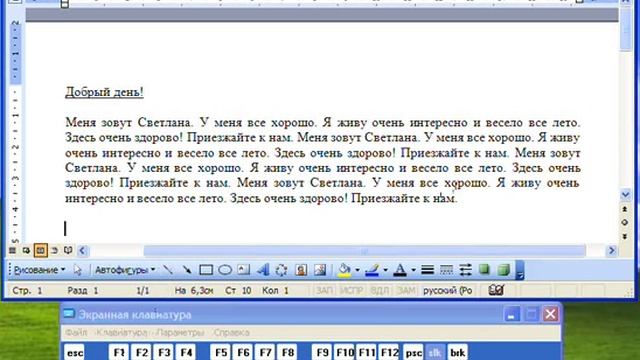Click 'Разд 1' section status entry
640x360 pixels.
pos(83,291)
